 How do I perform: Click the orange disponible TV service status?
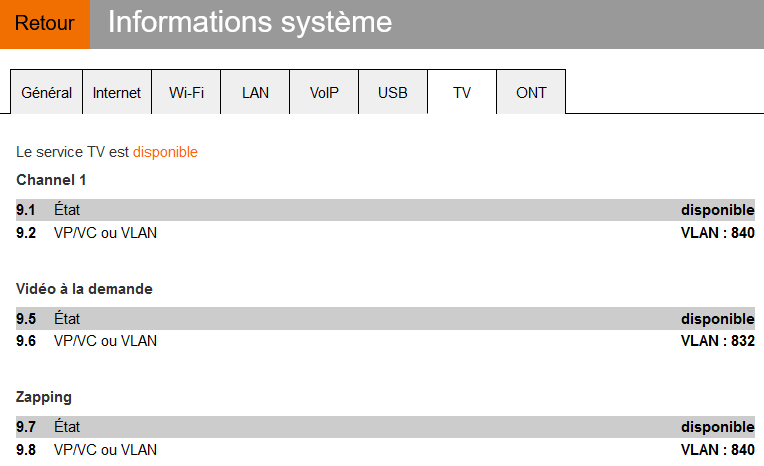point(165,152)
